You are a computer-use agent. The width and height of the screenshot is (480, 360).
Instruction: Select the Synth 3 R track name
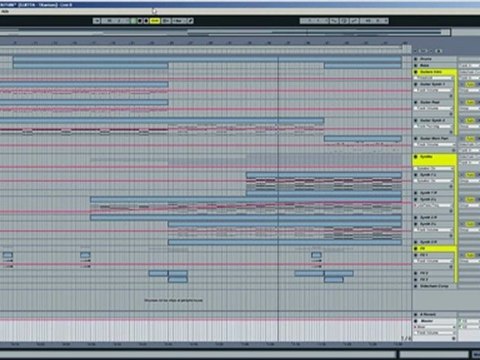[x=428, y=242]
